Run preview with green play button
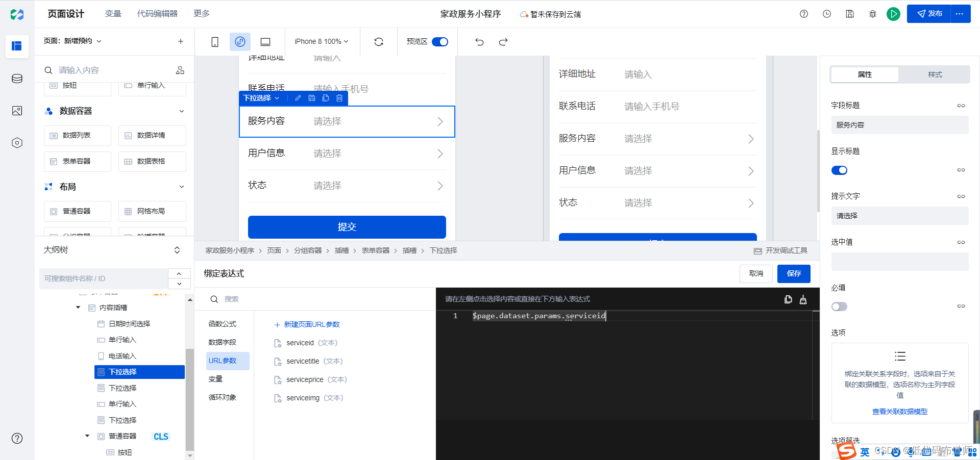Image resolution: width=980 pixels, height=460 pixels. (x=893, y=14)
